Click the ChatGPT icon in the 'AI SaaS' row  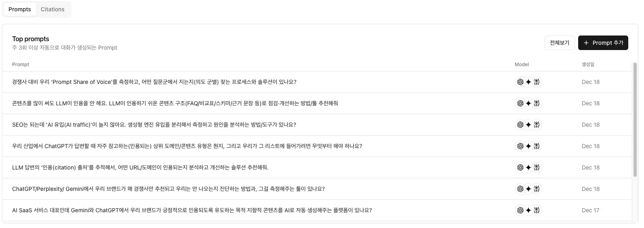click(520, 210)
